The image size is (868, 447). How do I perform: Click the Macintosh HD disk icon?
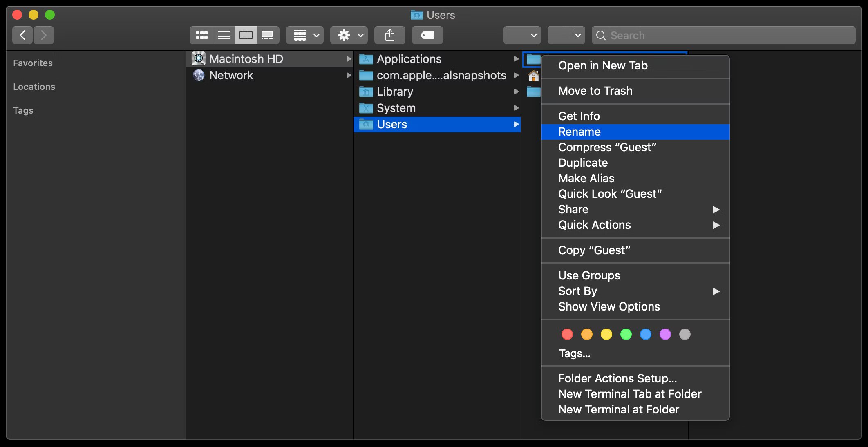click(x=199, y=59)
